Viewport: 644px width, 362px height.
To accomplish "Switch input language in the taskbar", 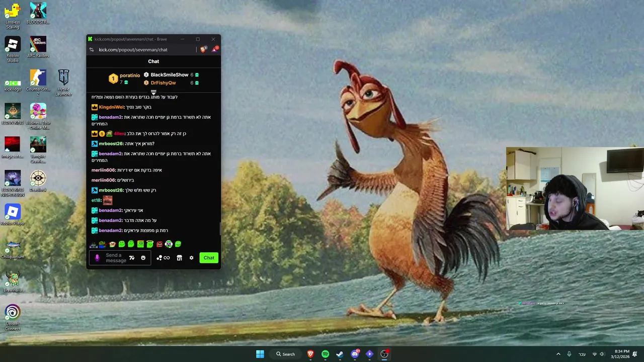I will pyautogui.click(x=582, y=354).
